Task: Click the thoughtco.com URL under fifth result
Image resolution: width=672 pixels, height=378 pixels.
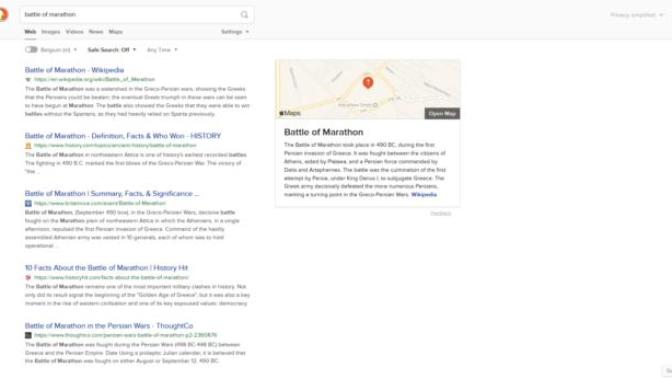Action: [x=125, y=336]
